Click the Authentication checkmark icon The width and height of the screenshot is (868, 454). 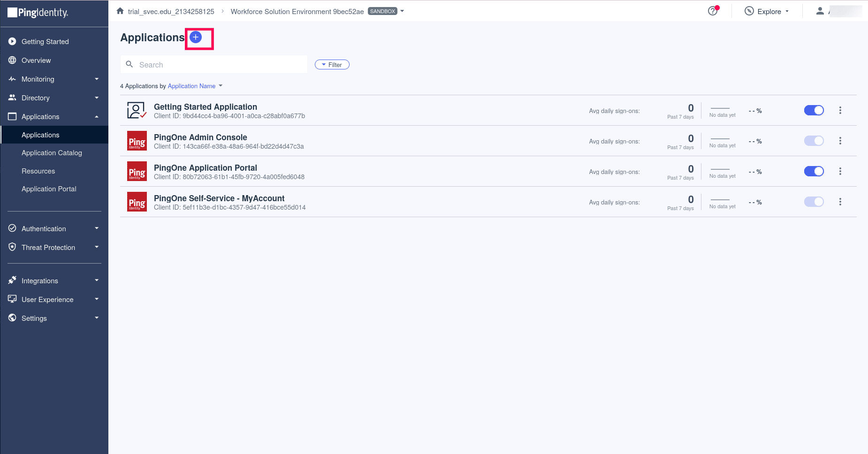pyautogui.click(x=12, y=228)
